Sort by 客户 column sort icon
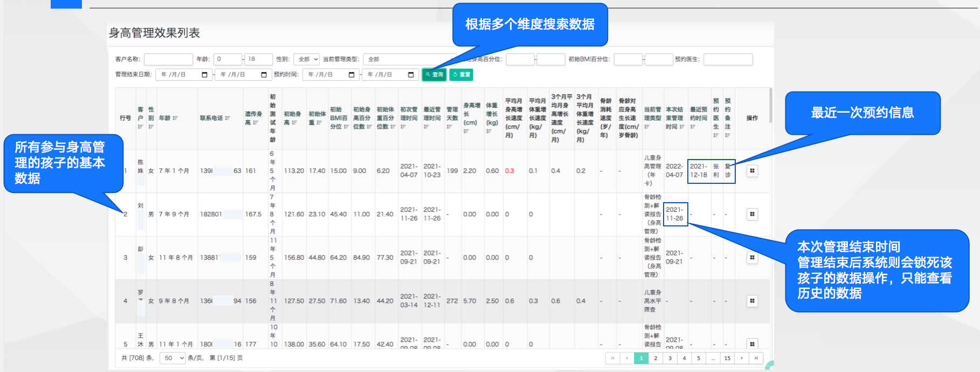 pyautogui.click(x=140, y=127)
